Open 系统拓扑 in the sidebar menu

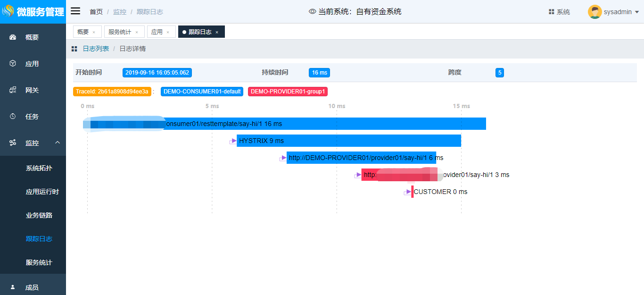coord(39,168)
